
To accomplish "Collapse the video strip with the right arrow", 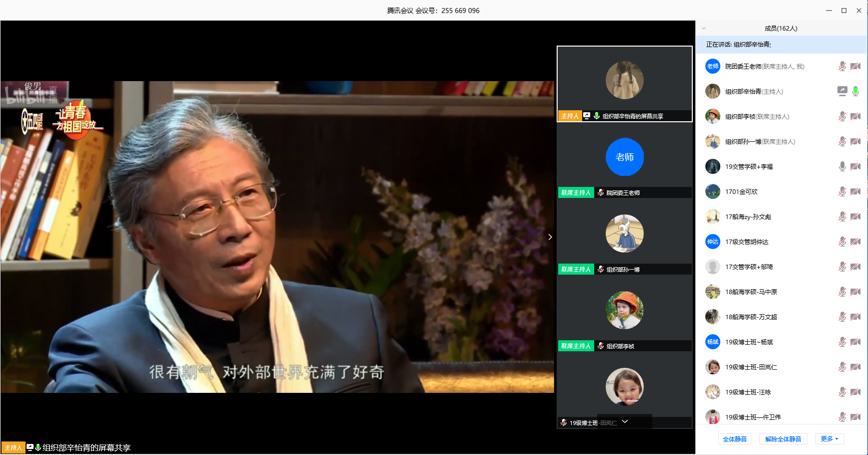I will coord(550,237).
